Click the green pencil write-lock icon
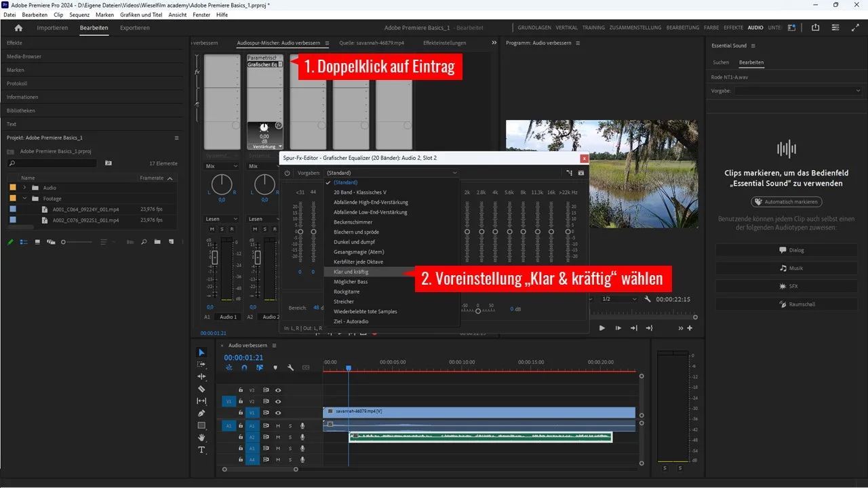This screenshot has width=868, height=488. point(11,242)
